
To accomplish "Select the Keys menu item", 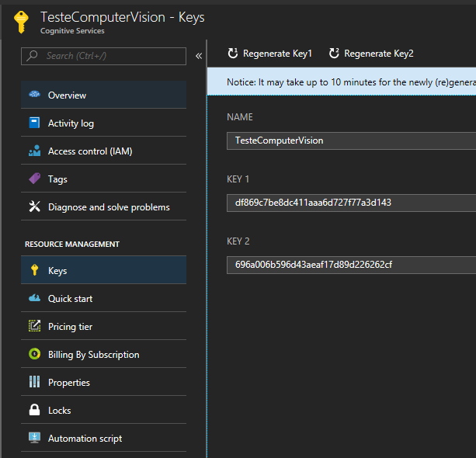I will pos(103,270).
